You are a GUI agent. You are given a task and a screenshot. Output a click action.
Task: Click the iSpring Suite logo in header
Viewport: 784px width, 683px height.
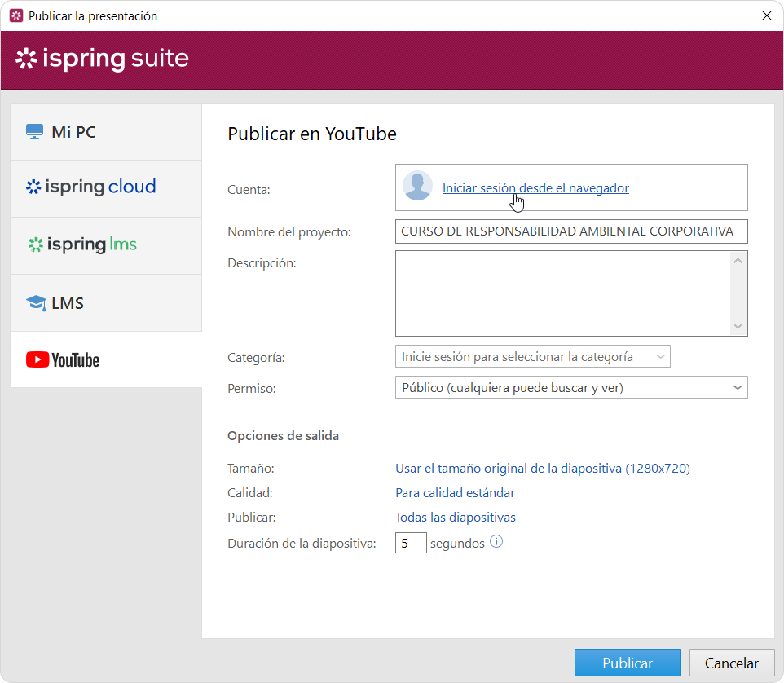[x=102, y=59]
